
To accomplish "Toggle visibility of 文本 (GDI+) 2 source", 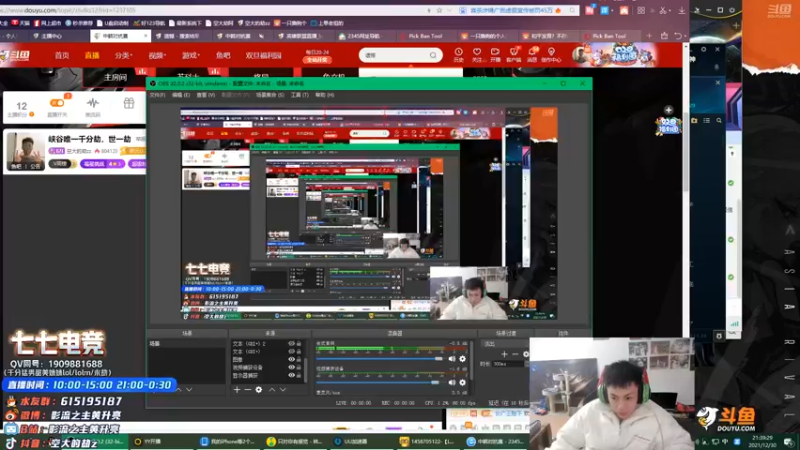I will pos(291,344).
